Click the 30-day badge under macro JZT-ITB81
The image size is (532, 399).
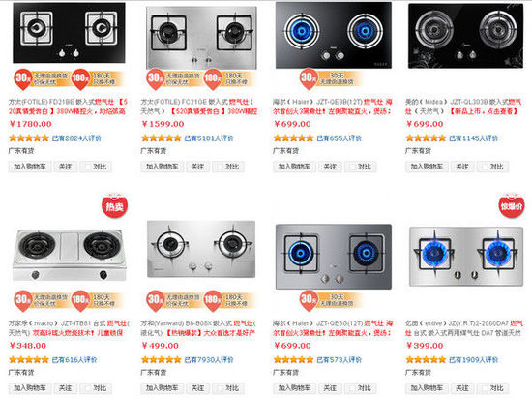tap(23, 300)
